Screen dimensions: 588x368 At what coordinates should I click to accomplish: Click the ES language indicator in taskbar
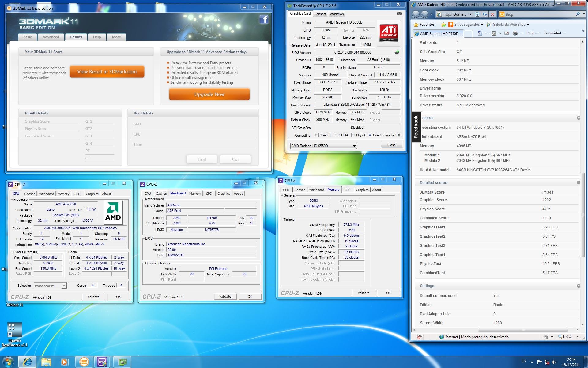coord(524,361)
